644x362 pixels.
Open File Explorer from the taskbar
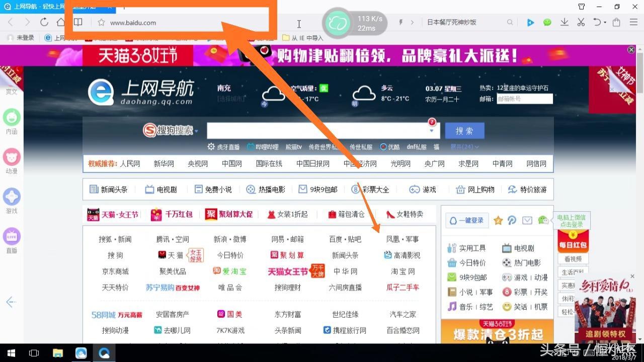click(x=57, y=353)
